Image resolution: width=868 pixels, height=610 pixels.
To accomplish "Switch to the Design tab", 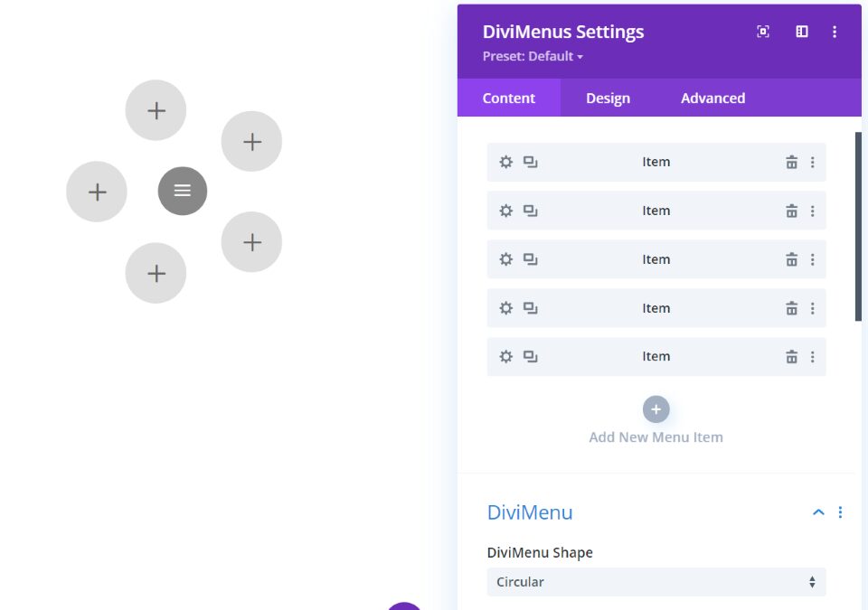I will point(608,98).
